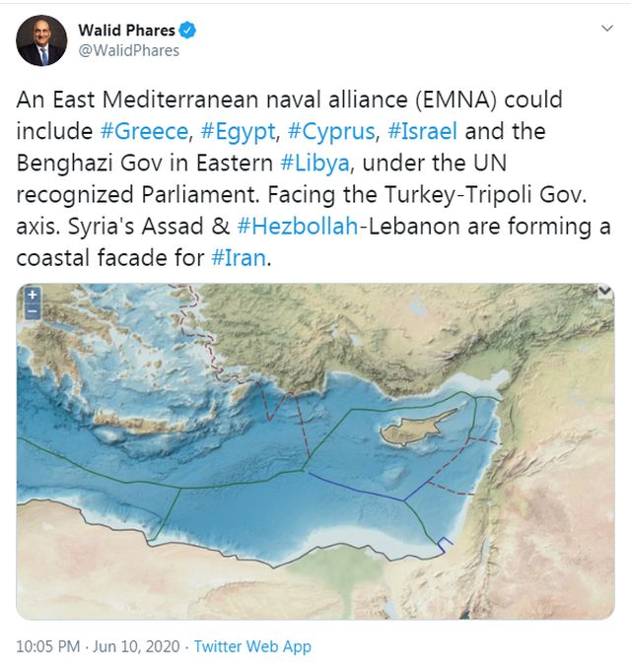Viewport: 631px width, 672px height.
Task: Zoom out on the map with minus button
Action: (x=33, y=310)
